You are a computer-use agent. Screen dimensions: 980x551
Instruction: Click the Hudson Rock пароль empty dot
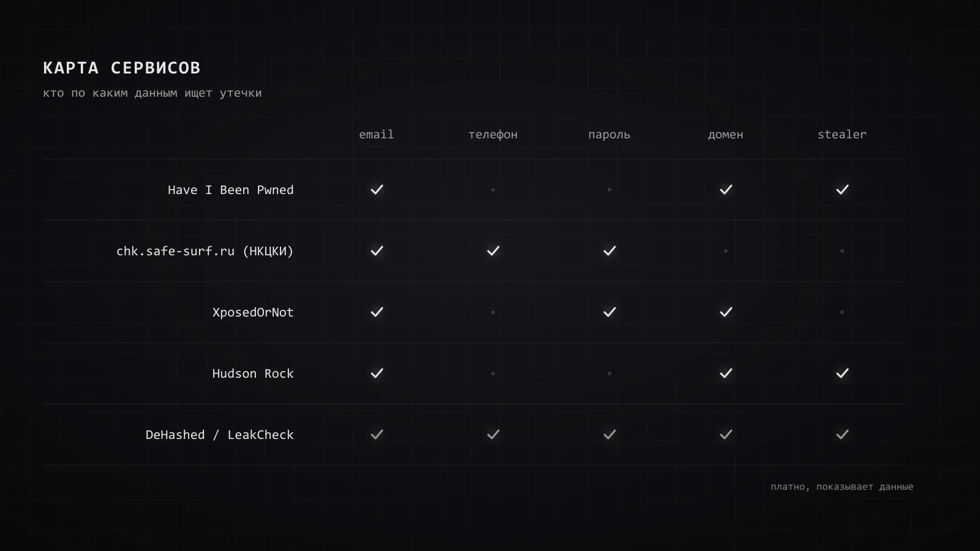[x=609, y=373]
